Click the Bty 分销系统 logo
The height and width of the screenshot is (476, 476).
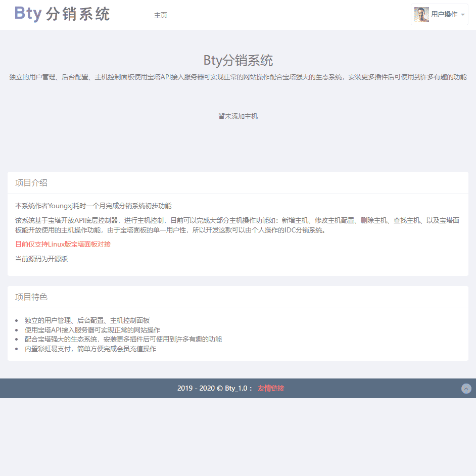(x=62, y=14)
